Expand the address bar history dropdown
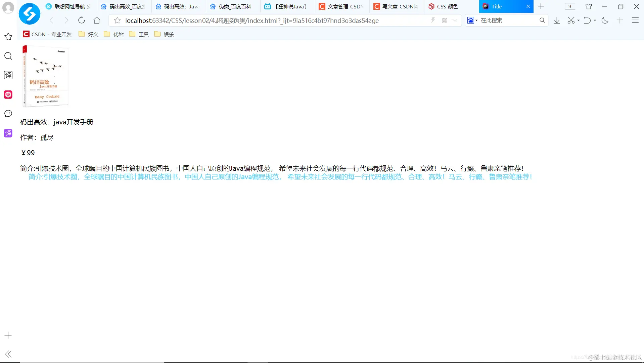The height and width of the screenshot is (363, 644). point(455,20)
